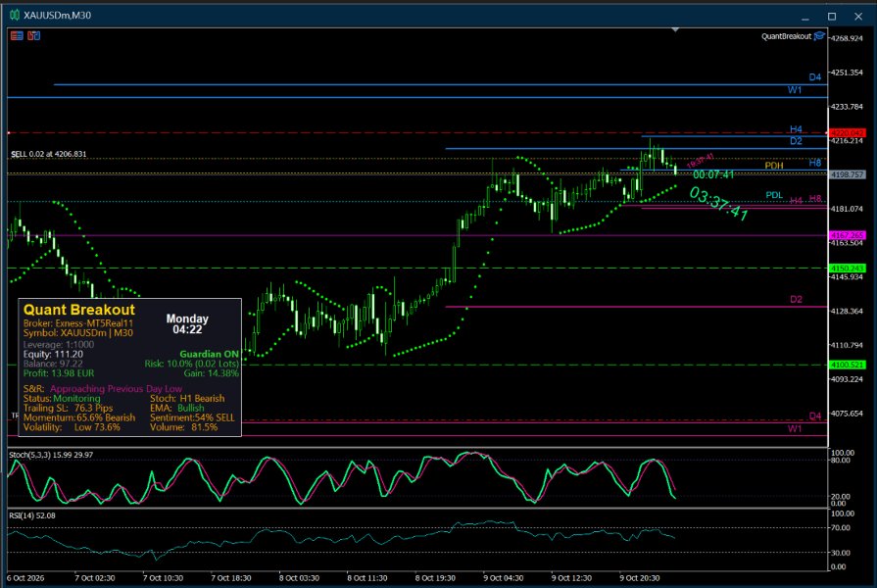This screenshot has width=877, height=588.
Task: Click the Trailing SL: 76.3 Pips text
Action: (68, 408)
